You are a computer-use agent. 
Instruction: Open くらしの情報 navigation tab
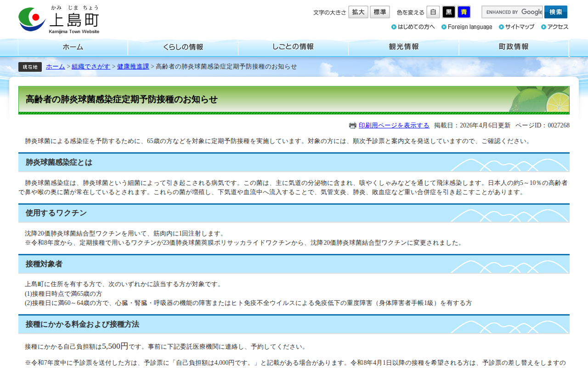183,47
